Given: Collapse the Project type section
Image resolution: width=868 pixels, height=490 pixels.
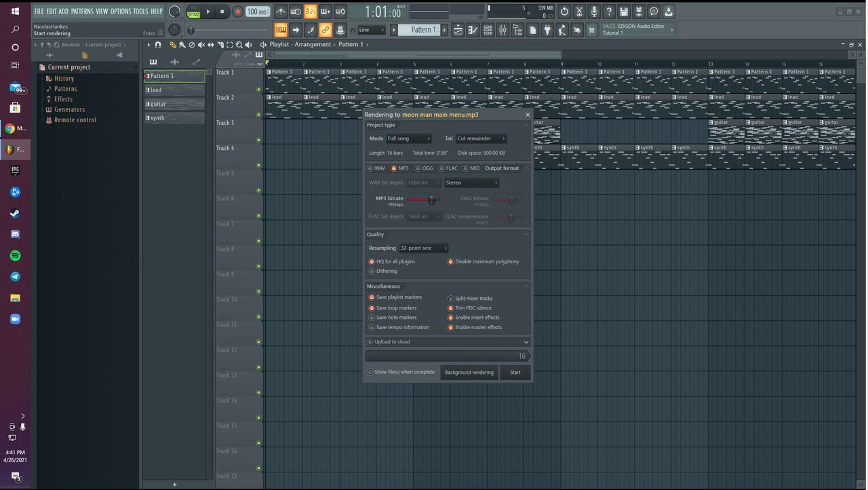Looking at the screenshot, I should pyautogui.click(x=526, y=125).
